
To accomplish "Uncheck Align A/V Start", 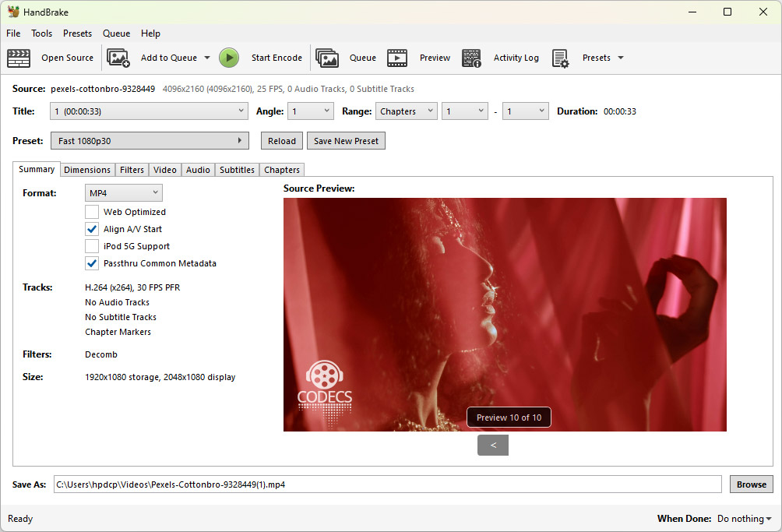I will pos(92,229).
